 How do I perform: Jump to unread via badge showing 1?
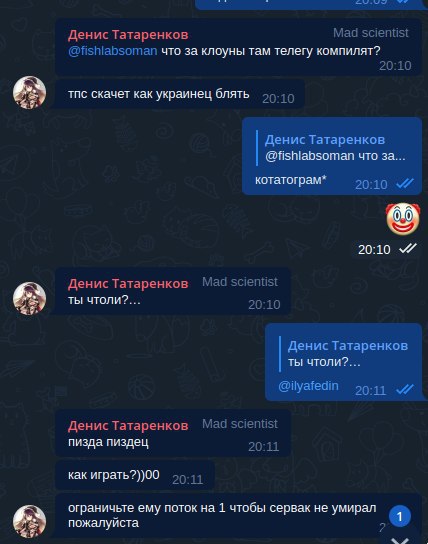(x=400, y=517)
